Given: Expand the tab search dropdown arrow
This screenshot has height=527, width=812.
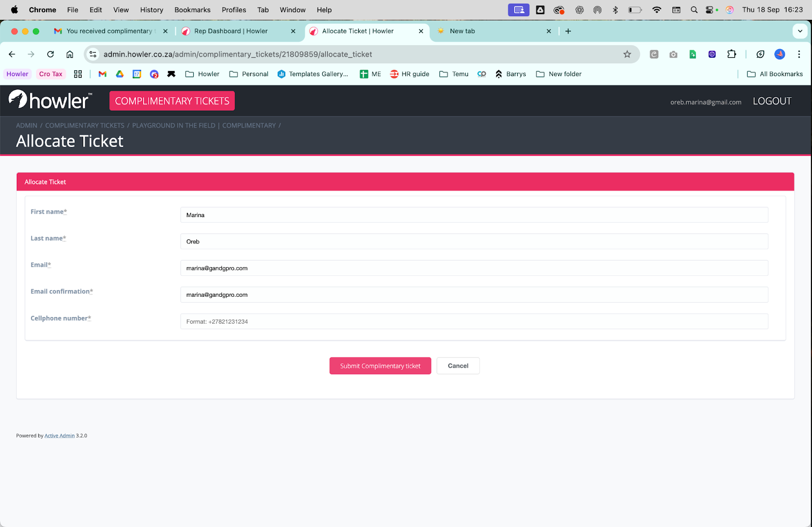Looking at the screenshot, I should [x=800, y=31].
